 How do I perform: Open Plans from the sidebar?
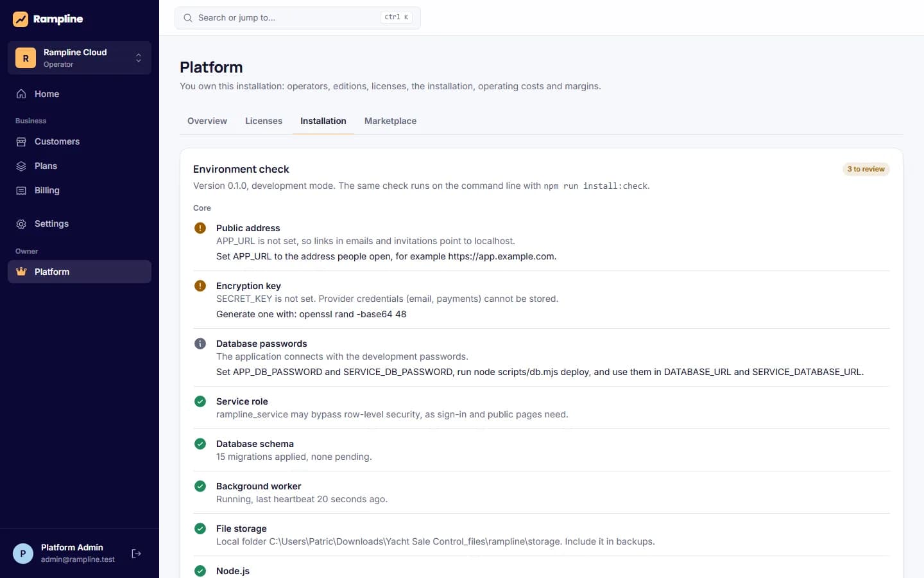(x=80, y=166)
